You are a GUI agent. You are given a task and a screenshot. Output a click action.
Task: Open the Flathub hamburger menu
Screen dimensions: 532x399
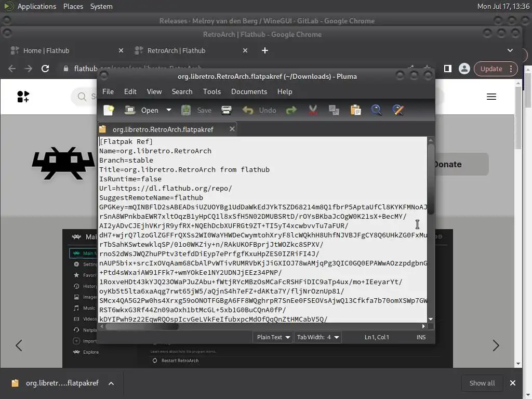pyautogui.click(x=491, y=97)
